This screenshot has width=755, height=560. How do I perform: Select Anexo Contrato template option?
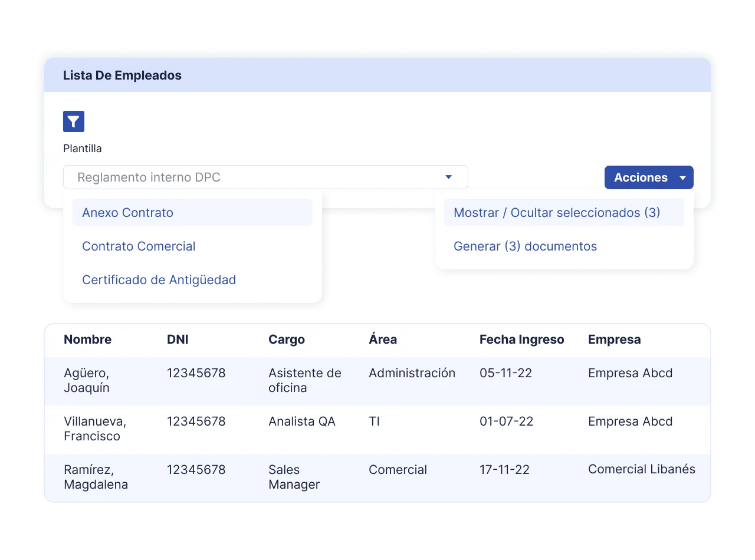point(192,213)
